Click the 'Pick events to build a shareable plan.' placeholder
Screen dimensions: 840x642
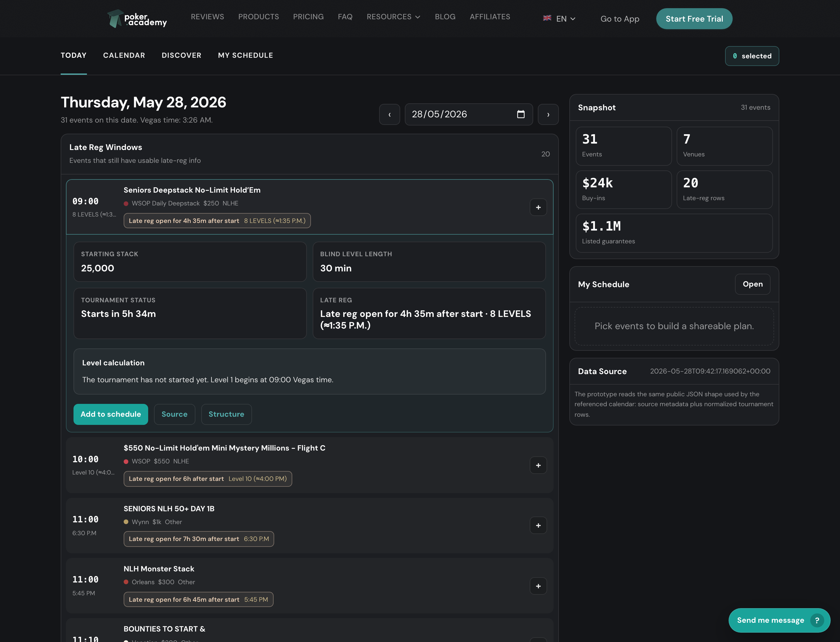pyautogui.click(x=674, y=326)
